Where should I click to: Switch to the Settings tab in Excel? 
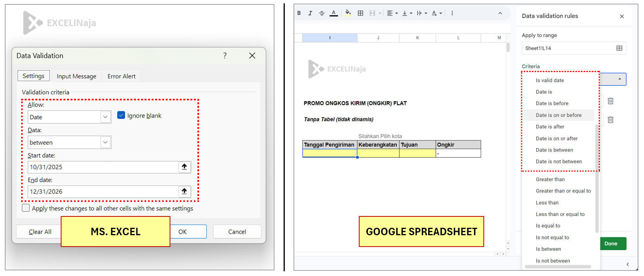pos(33,76)
